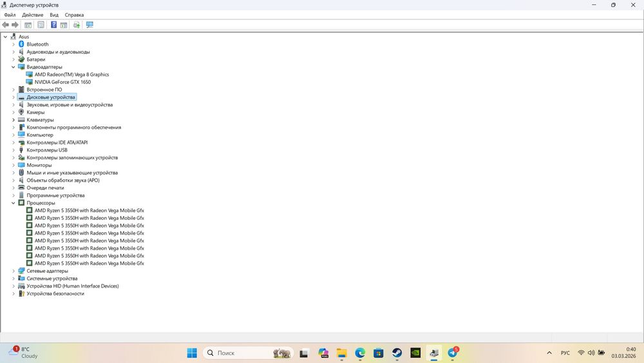Click the Bluetooth category icon
The image size is (644, 363).
pos(21,44)
